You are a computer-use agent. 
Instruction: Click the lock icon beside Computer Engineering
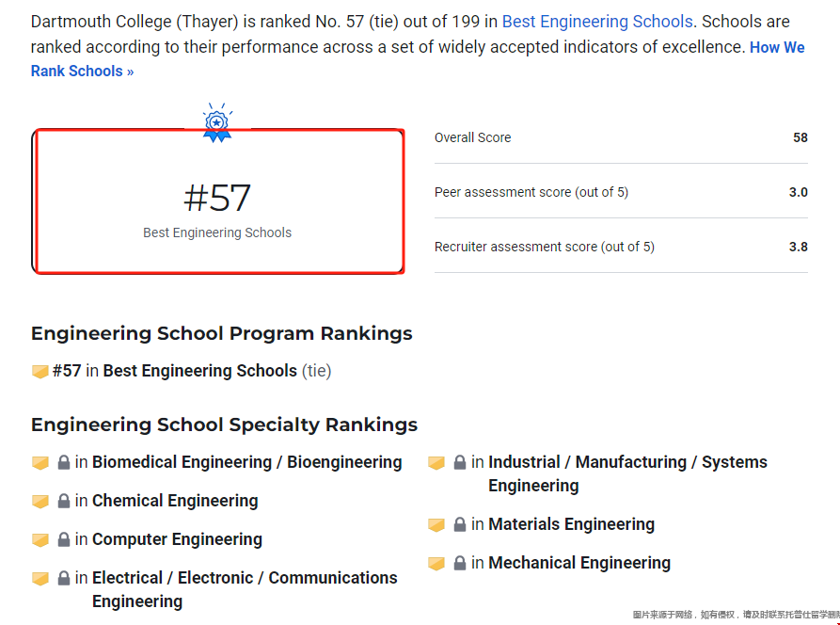tap(64, 539)
